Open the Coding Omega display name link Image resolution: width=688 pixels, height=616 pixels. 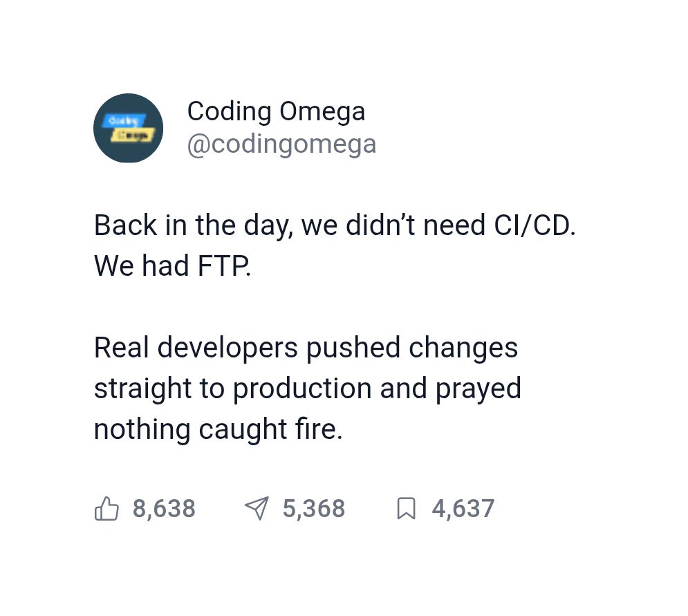pos(276,111)
